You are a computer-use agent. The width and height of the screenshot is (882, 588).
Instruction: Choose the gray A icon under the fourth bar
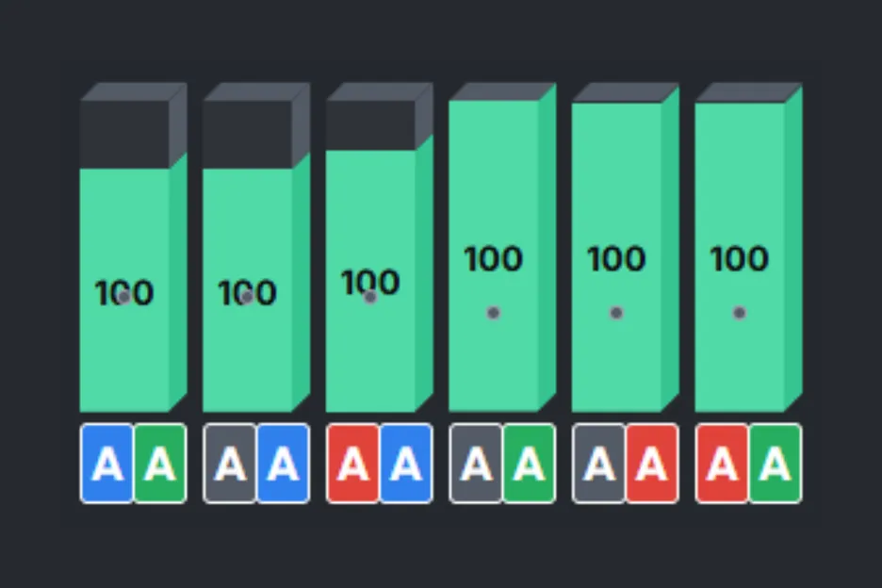click(476, 464)
